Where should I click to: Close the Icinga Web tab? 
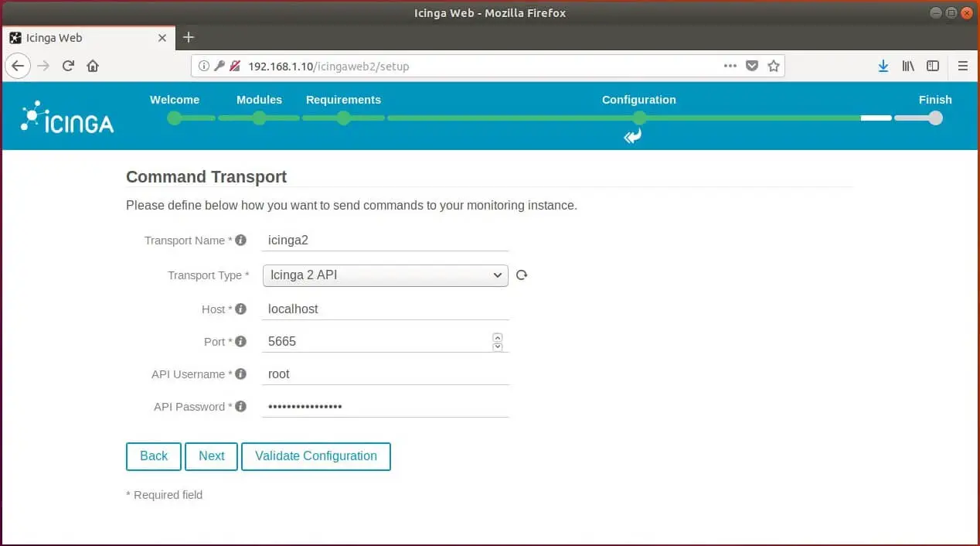[x=162, y=37]
